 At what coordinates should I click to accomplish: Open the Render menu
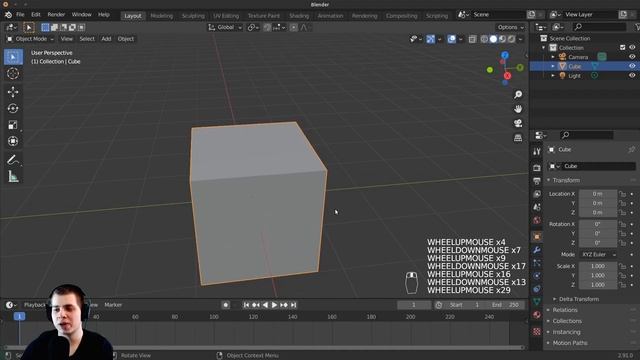56,15
